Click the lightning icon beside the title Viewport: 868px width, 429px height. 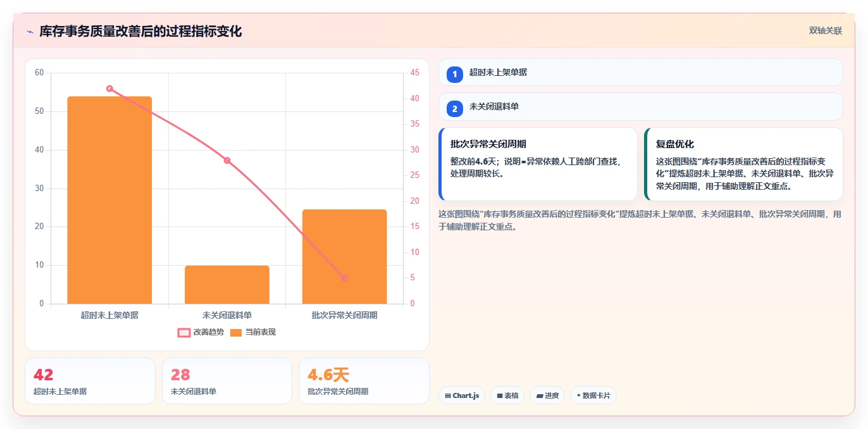point(30,32)
